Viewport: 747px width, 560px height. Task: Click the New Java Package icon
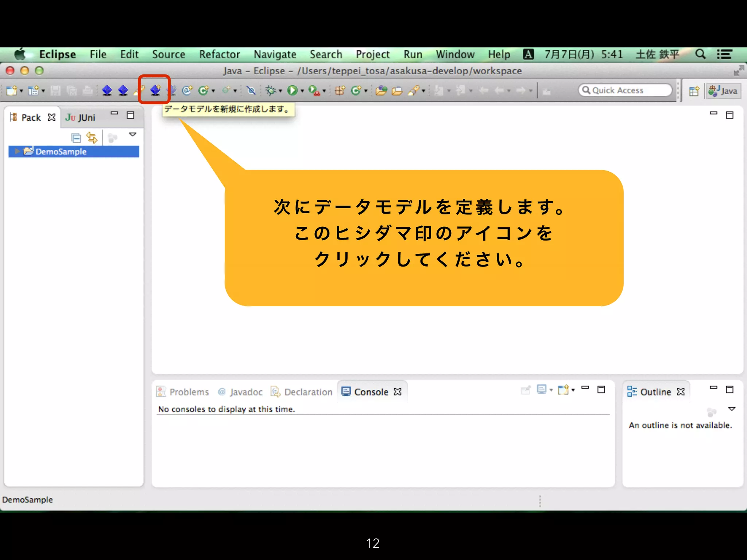(x=340, y=90)
